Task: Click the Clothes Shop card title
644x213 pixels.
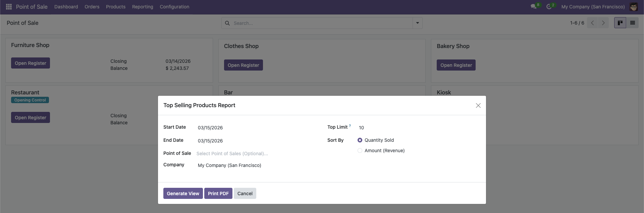Action: tap(241, 46)
